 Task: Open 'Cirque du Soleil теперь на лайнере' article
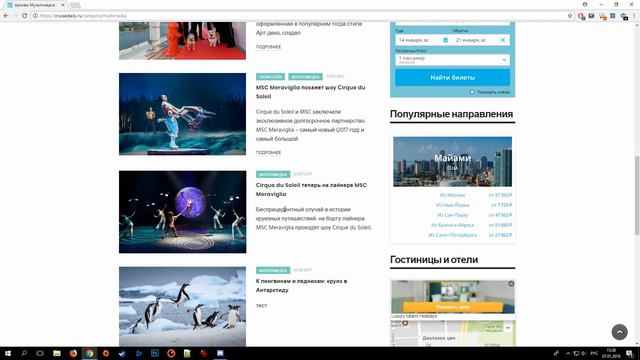pos(311,189)
